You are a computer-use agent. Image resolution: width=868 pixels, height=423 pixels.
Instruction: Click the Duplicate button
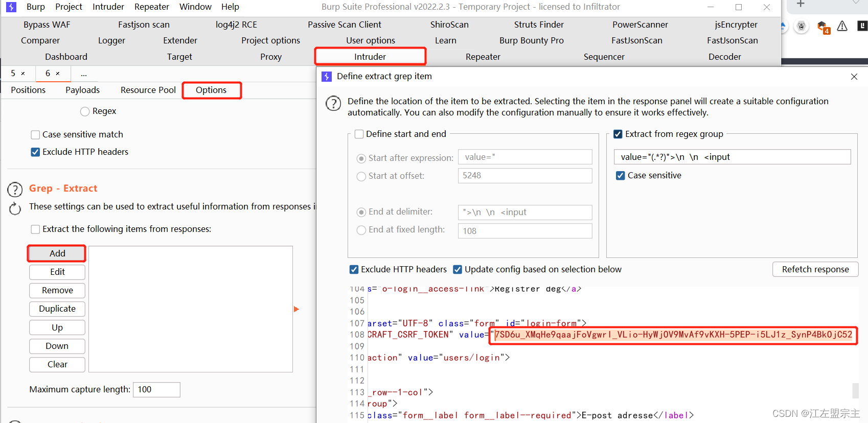pyautogui.click(x=57, y=309)
